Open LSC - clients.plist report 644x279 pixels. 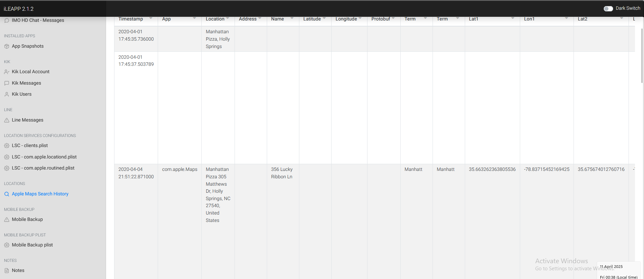click(x=30, y=145)
